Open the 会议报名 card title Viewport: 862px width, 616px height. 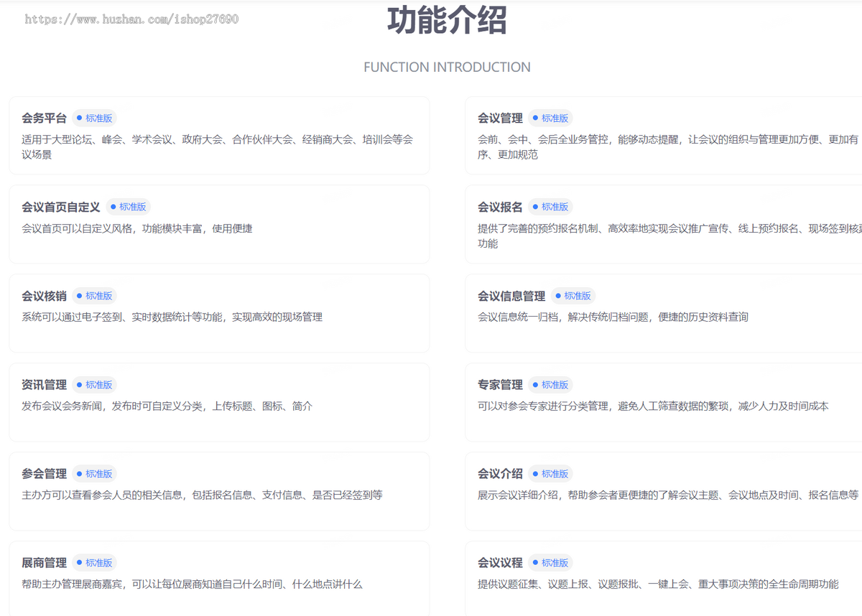tap(500, 207)
